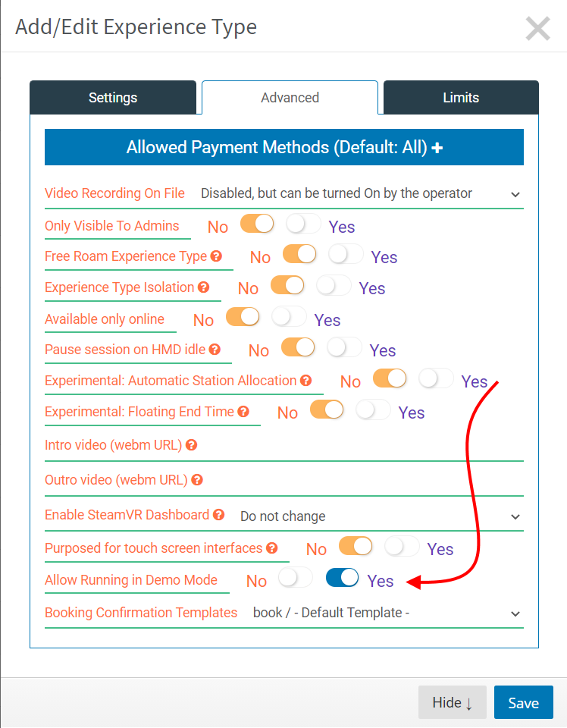Show help for Intro video URL
The image size is (567, 728).
point(192,445)
